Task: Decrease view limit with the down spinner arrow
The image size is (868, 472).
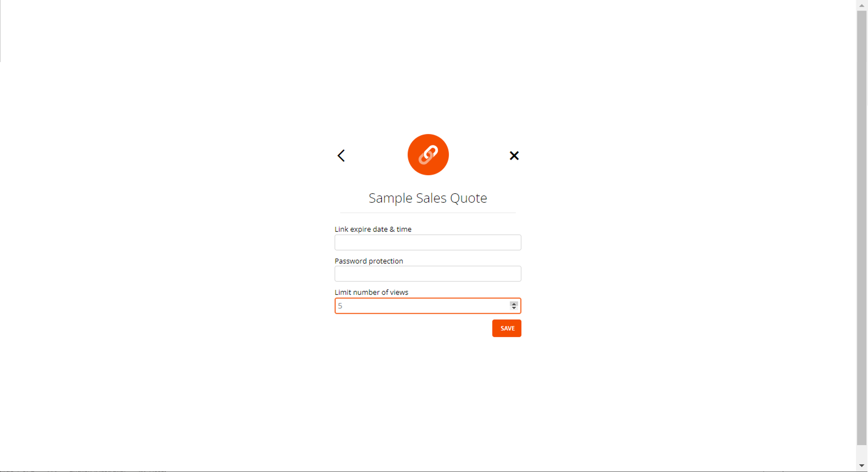Action: pos(514,308)
